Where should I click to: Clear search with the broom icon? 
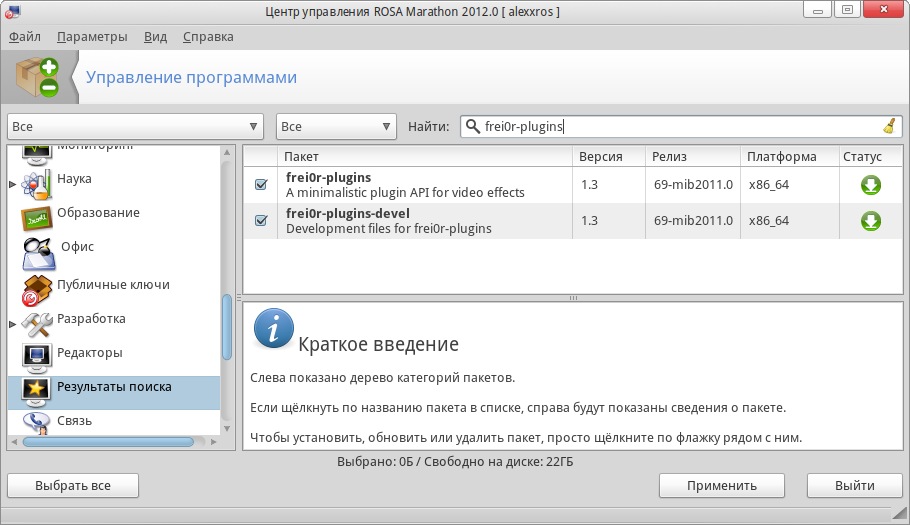[x=890, y=126]
